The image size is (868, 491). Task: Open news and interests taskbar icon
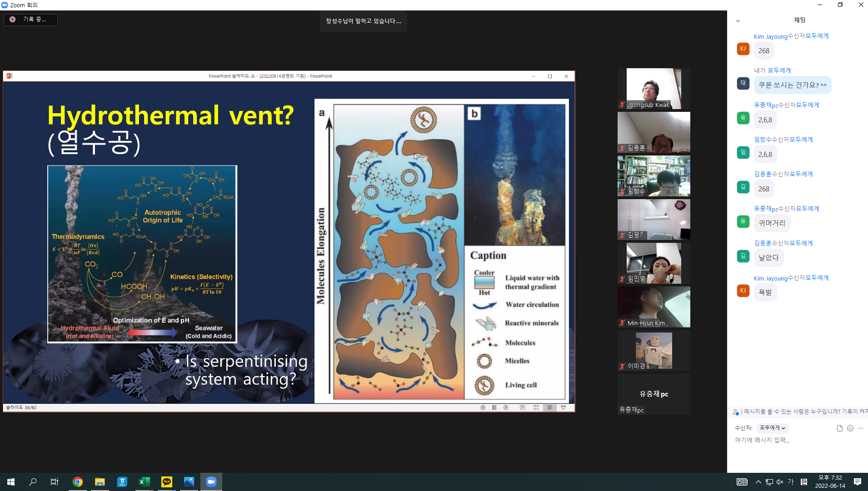click(742, 482)
